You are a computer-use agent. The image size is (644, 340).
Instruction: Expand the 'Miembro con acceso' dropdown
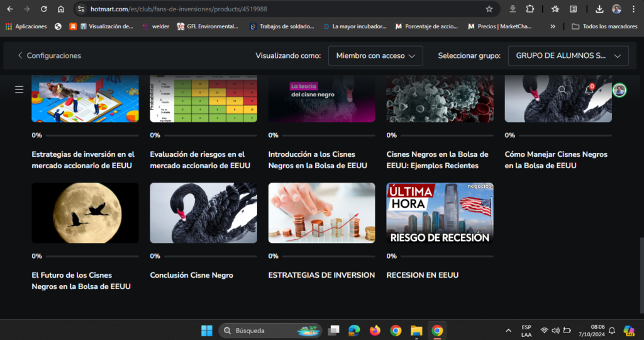[x=375, y=55]
